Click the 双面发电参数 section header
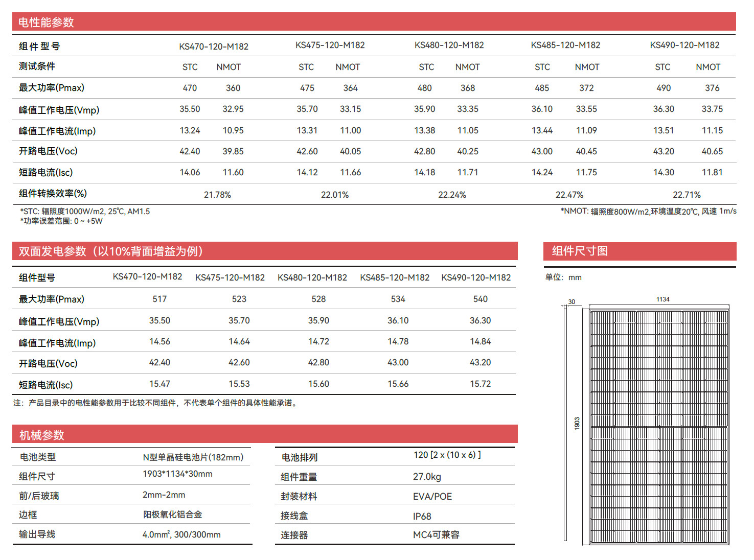This screenshot has width=754, height=560. coord(265,251)
